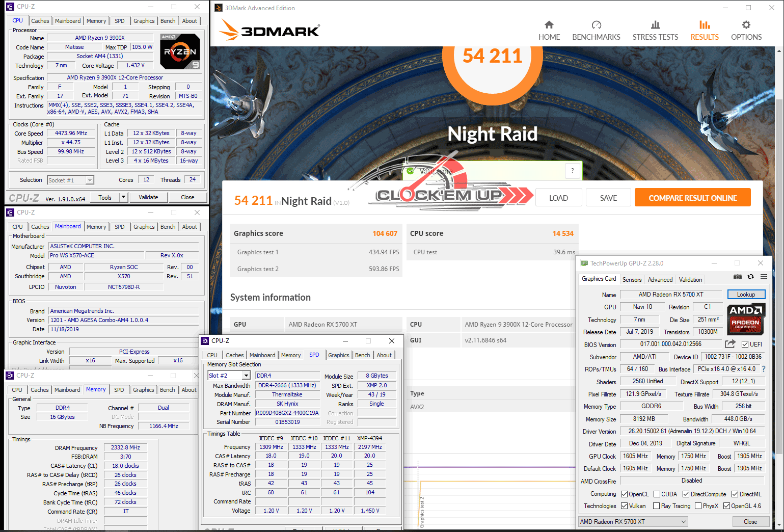Click the GPU-Z refresh icon
Viewport: 784px width, 532px height.
tap(750, 277)
